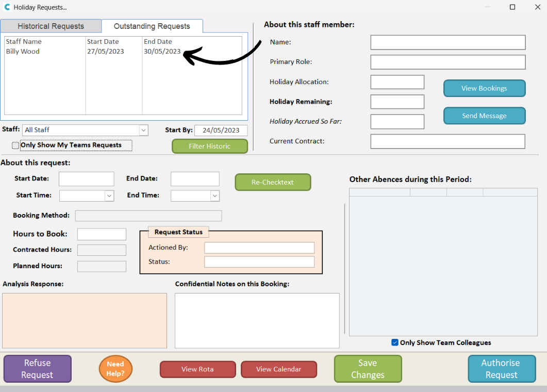The height and width of the screenshot is (392, 547).
Task: Open View Bookings for staff member
Action: 484,88
